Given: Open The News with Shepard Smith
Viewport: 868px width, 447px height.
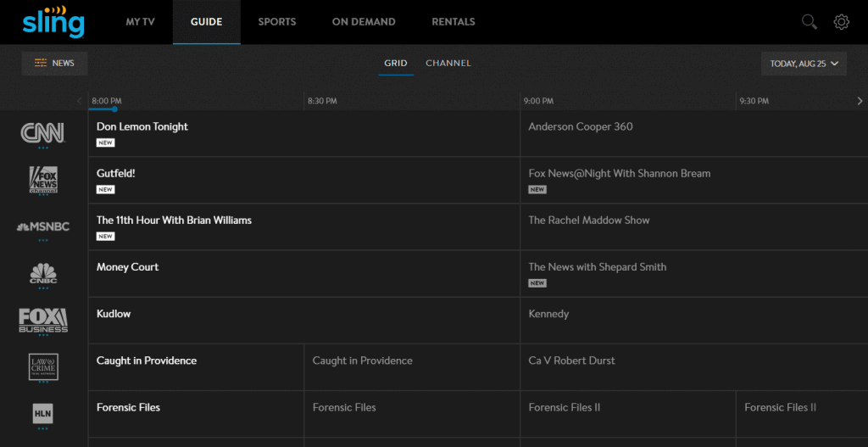Looking at the screenshot, I should tap(694, 274).
